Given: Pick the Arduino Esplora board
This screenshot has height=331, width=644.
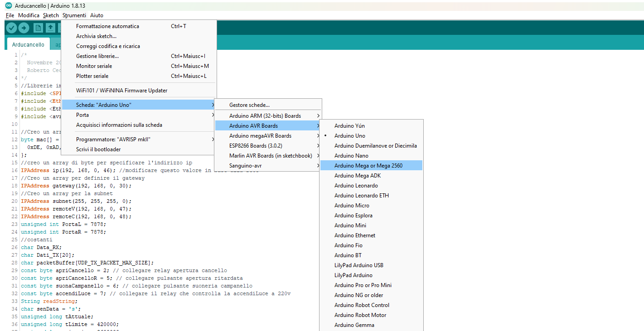Looking at the screenshot, I should click(371, 216).
